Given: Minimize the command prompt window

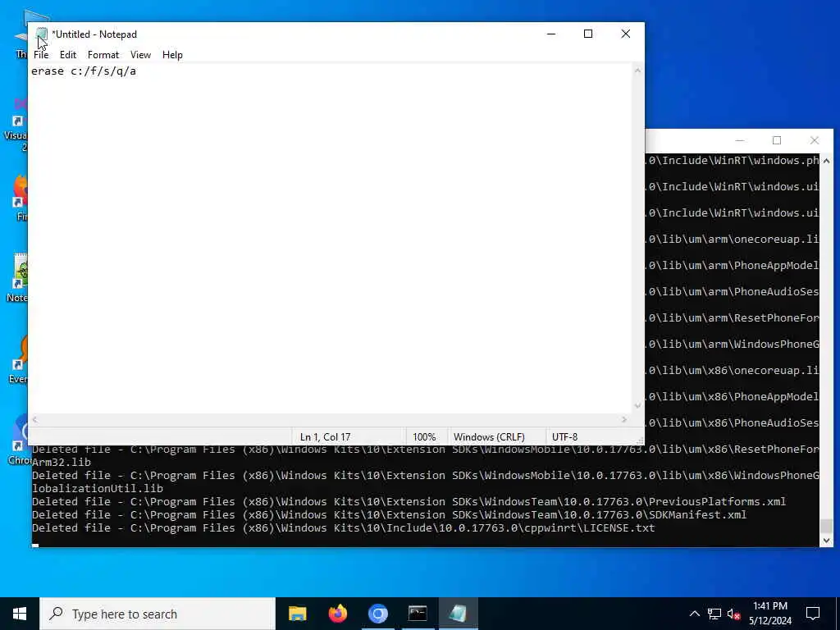Looking at the screenshot, I should click(x=740, y=140).
